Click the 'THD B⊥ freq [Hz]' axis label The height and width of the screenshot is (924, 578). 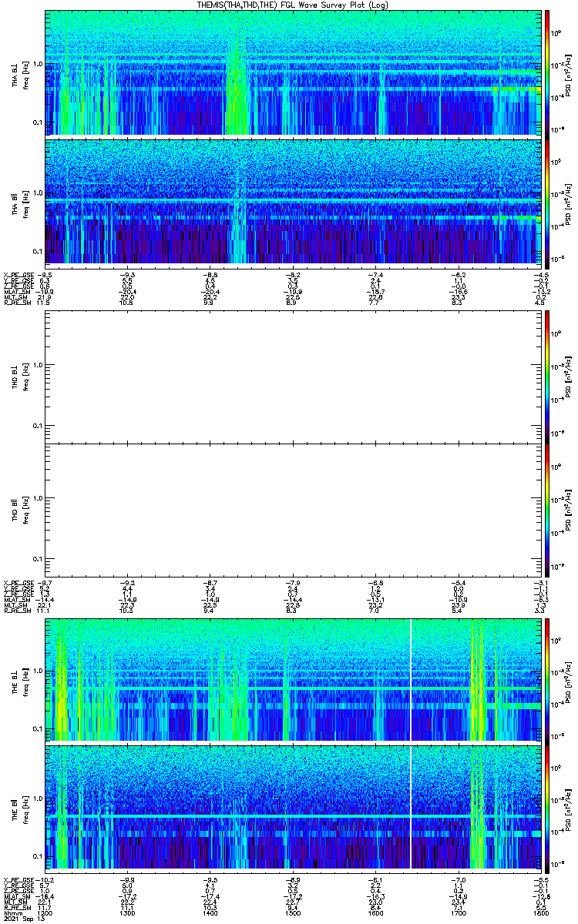pyautogui.click(x=19, y=376)
